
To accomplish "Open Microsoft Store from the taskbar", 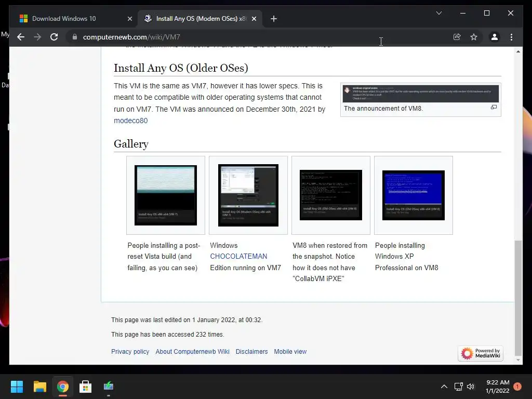I will point(86,387).
